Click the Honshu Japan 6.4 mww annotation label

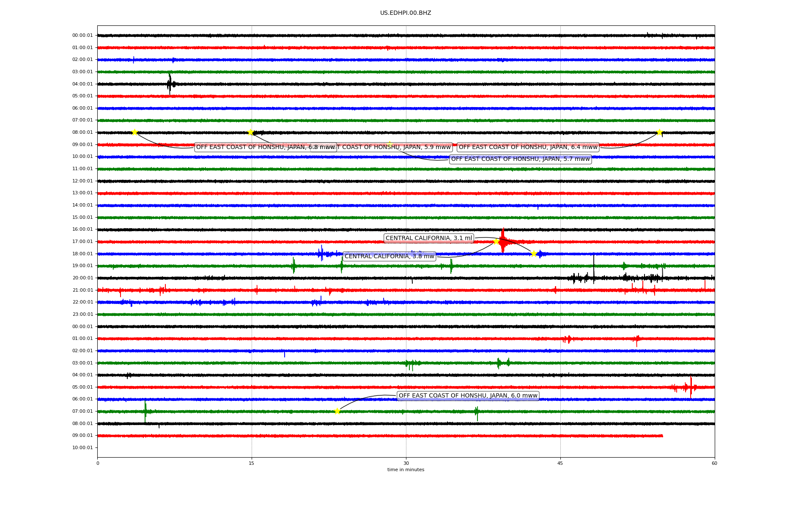point(528,147)
